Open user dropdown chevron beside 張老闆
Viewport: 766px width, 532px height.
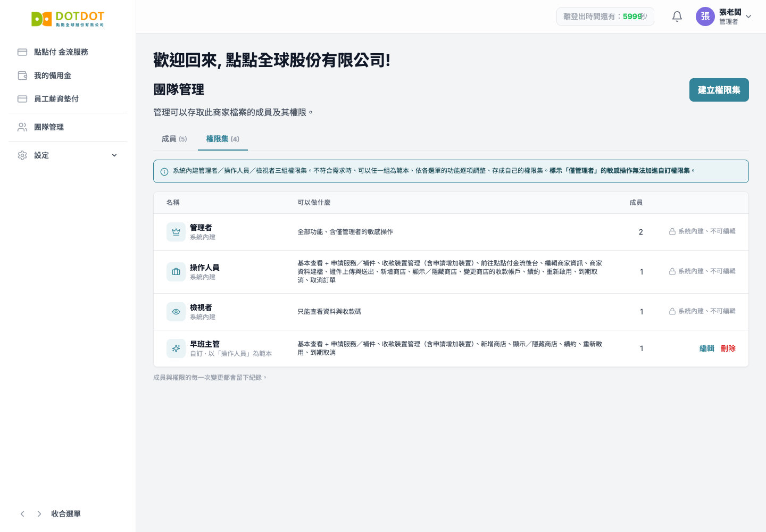748,16
